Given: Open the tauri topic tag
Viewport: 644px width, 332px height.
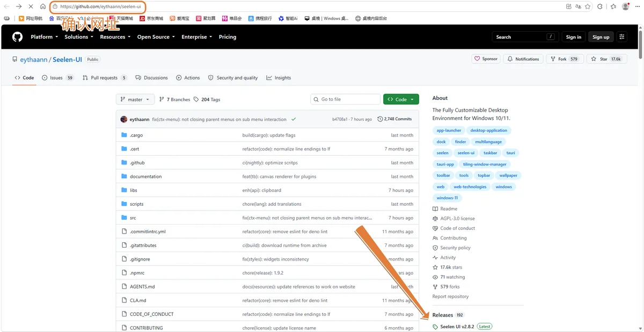Looking at the screenshot, I should click(510, 153).
